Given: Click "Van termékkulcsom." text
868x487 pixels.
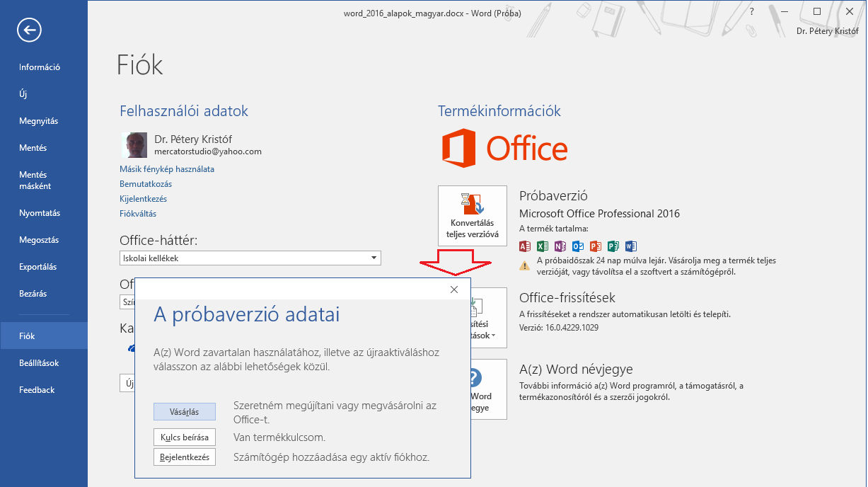Looking at the screenshot, I should coord(279,437).
